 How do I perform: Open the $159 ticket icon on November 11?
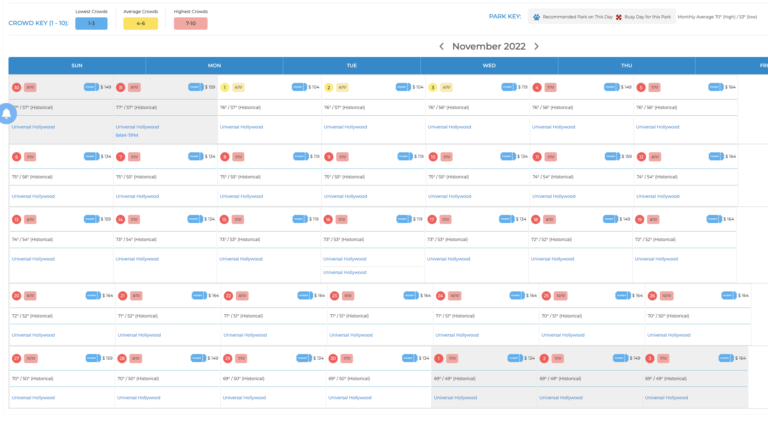[612, 157]
